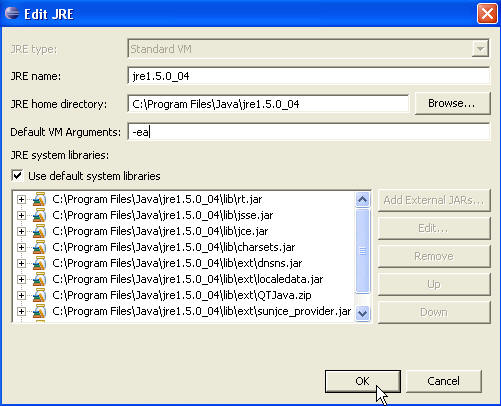Click scrollbar down arrow in library list
The image size is (501, 406).
[362, 313]
